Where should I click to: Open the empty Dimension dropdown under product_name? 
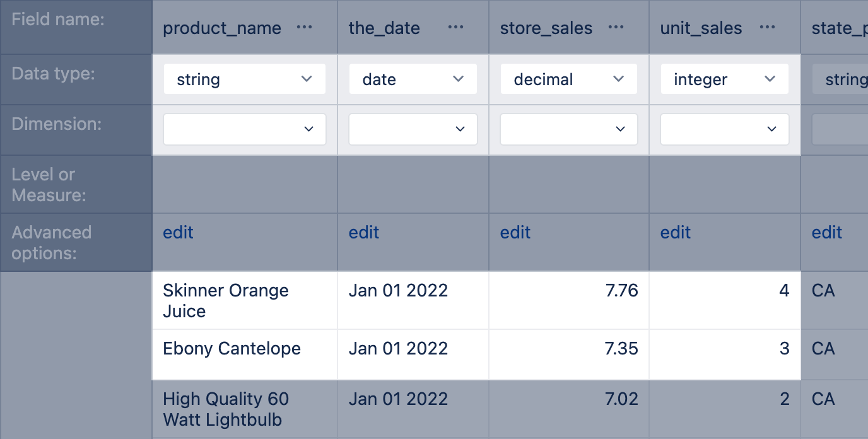point(244,129)
